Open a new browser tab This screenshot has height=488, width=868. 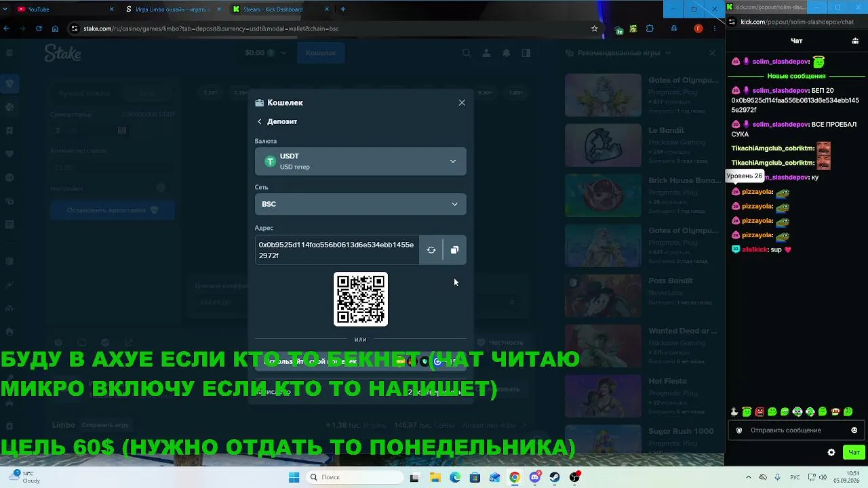[x=343, y=9]
